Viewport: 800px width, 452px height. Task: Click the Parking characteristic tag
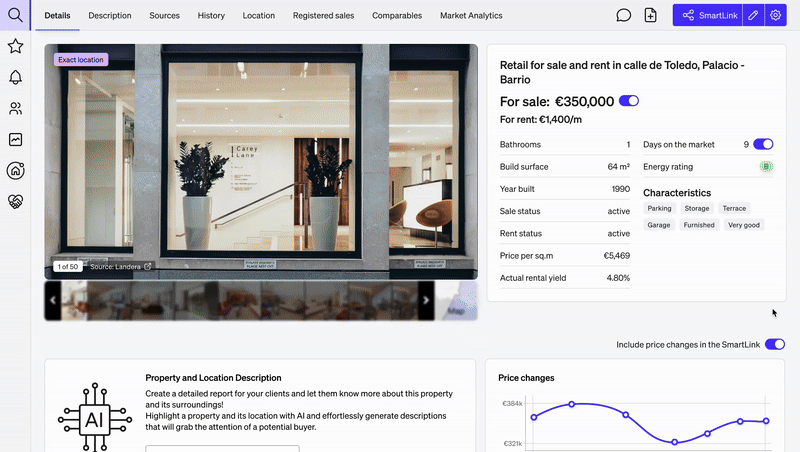(x=659, y=208)
